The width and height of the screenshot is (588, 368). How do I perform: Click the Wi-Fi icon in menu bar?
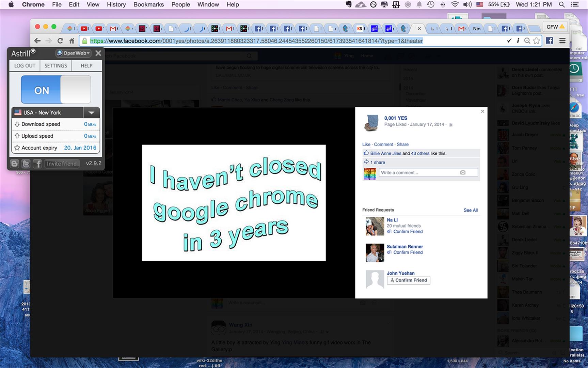tap(455, 4)
